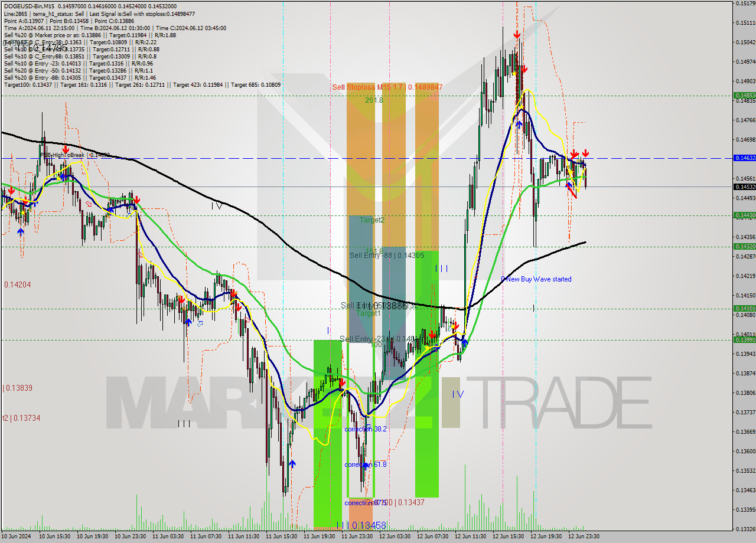This screenshot has width=756, height=543.
Task: Click the 'Target1' label on chart
Action: (369, 313)
